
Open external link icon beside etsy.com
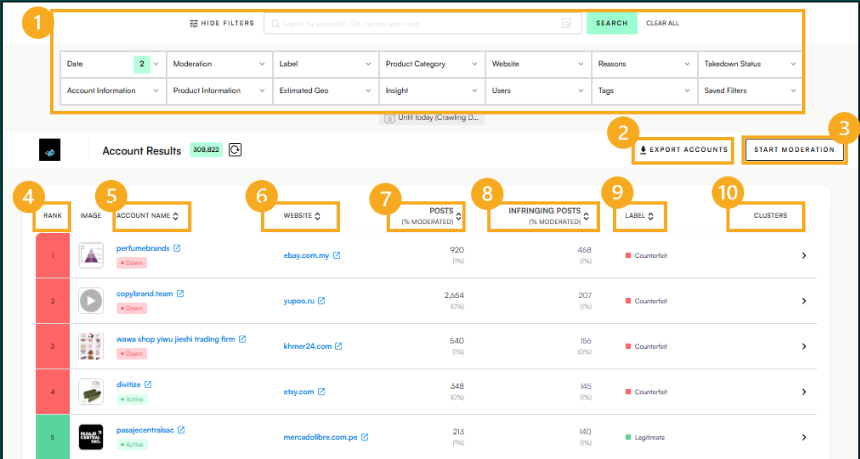[322, 392]
